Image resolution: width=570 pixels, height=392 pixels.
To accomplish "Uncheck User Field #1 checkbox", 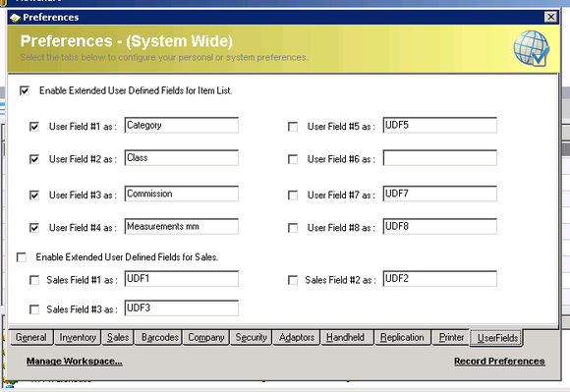I will pos(34,127).
